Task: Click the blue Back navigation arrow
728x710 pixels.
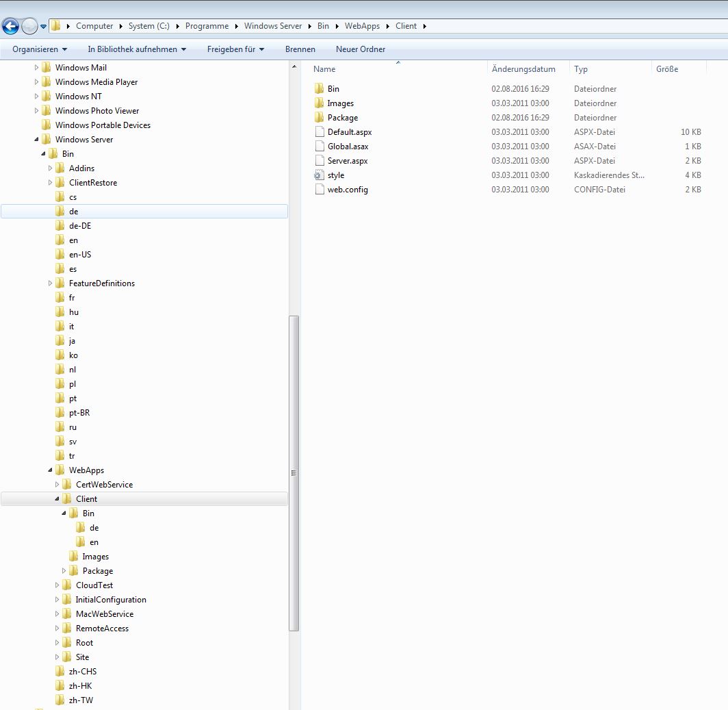Action: (x=10, y=27)
